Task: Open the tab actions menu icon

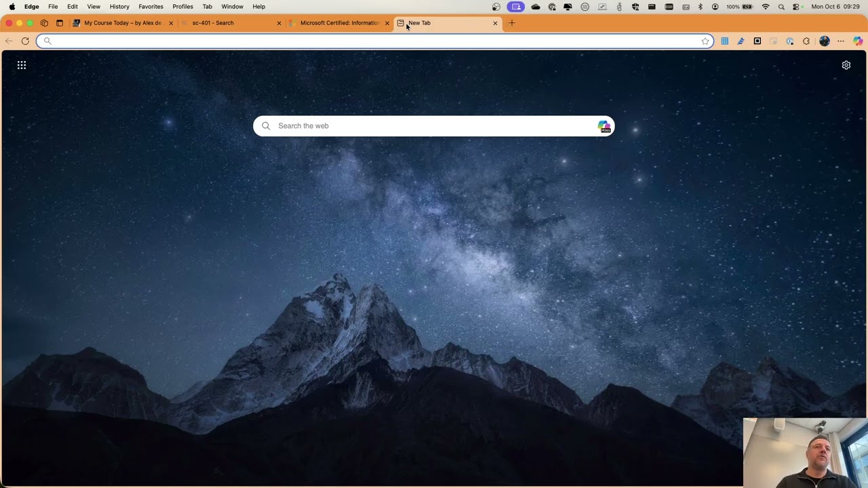Action: 60,23
